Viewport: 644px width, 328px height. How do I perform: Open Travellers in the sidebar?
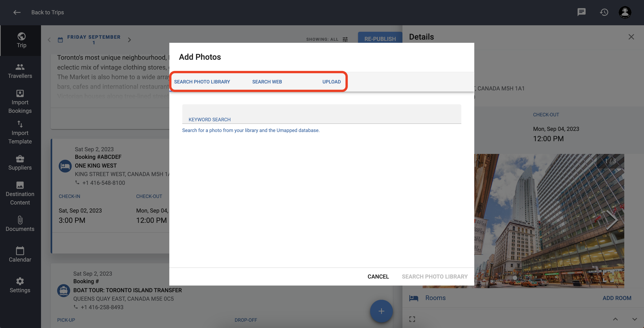(x=20, y=71)
